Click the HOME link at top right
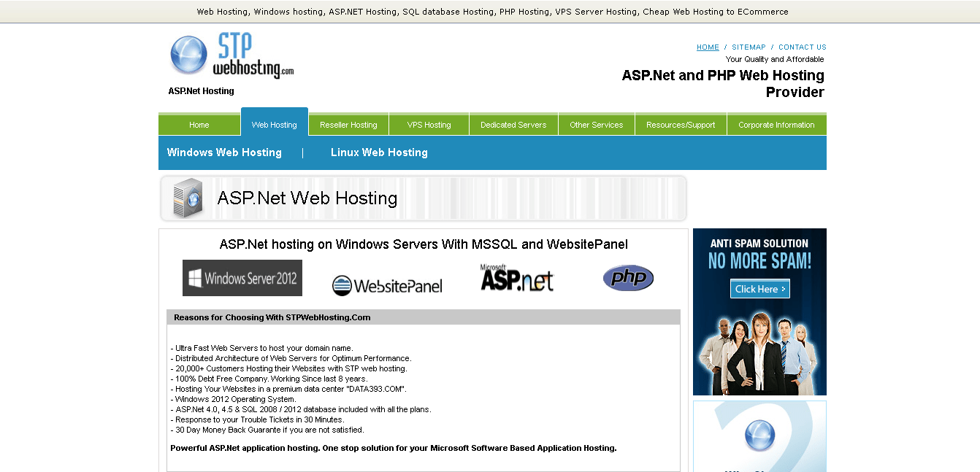 (708, 47)
